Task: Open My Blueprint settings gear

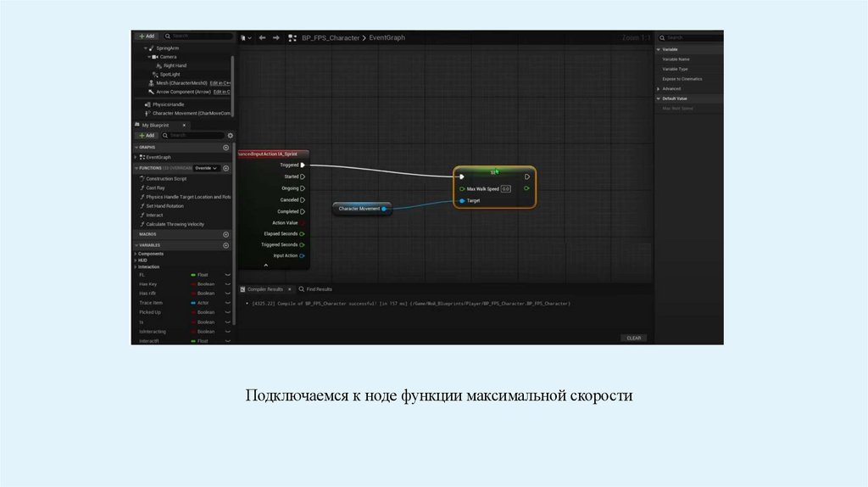Action: (231, 135)
